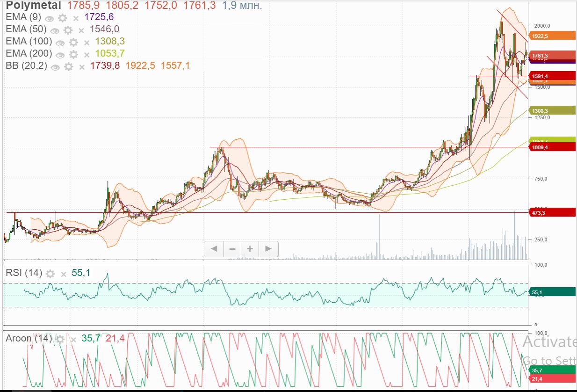The width and height of the screenshot is (577, 392).
Task: Delete the Aroon (14) indicator
Action: (73, 339)
